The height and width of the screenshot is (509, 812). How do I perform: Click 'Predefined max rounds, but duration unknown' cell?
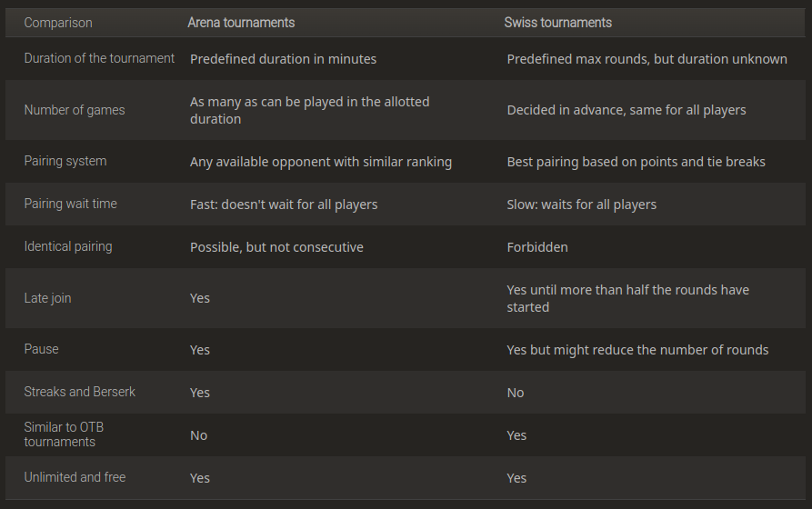pos(647,59)
